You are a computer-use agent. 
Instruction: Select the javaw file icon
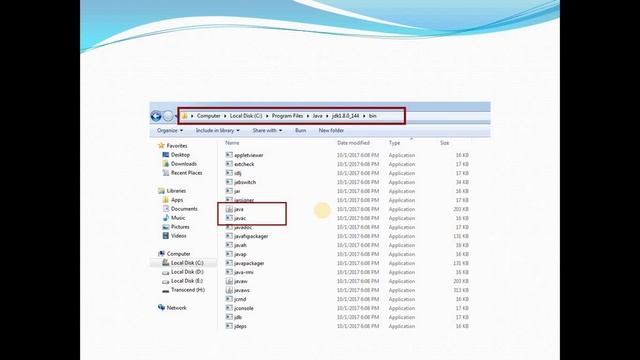point(229,281)
